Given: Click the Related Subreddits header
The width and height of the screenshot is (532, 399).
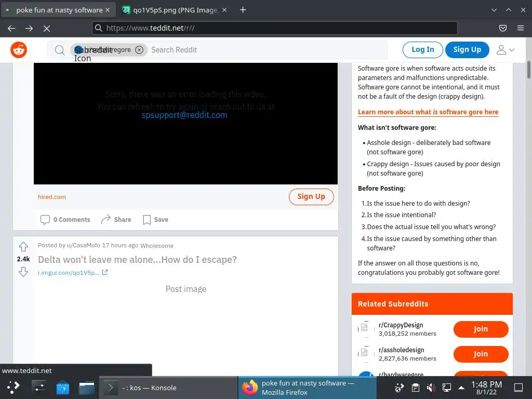Looking at the screenshot, I should 432,304.
